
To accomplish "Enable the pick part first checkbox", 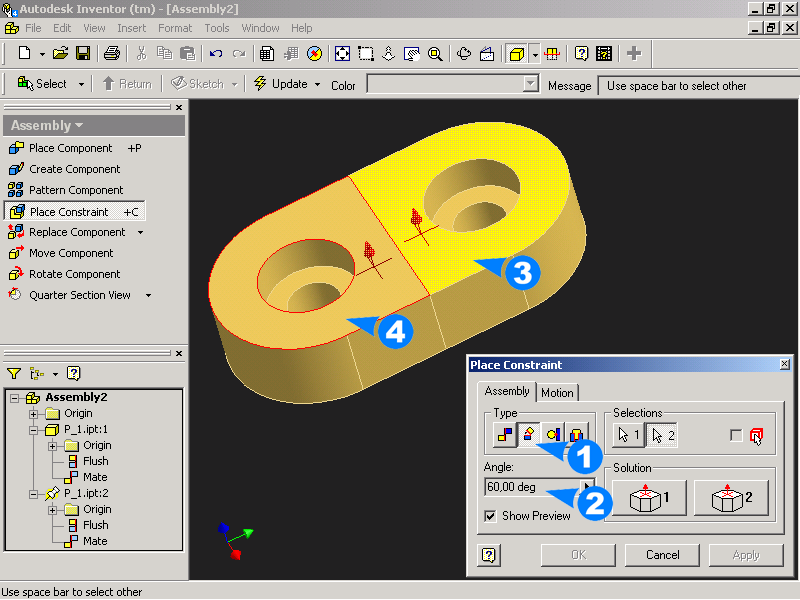I will (737, 435).
